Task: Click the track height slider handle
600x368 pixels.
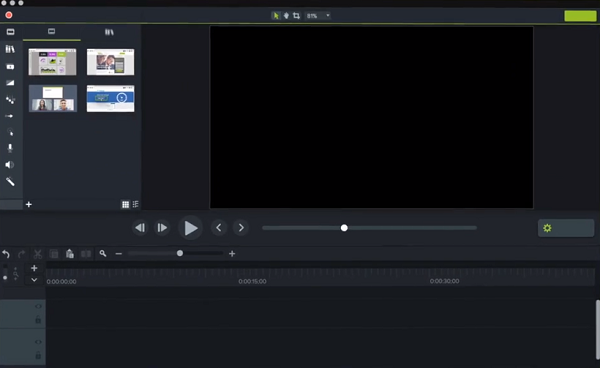Action: click(5, 278)
